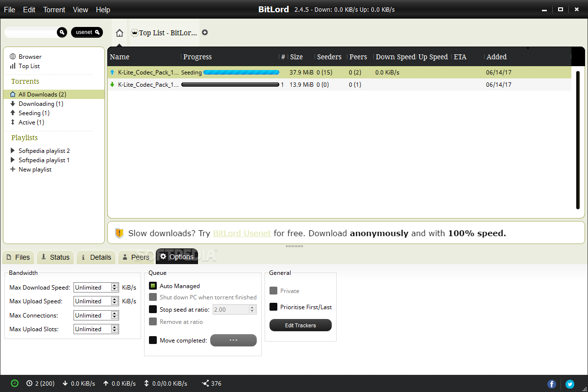Toggle the Auto Managed checkbox

(x=153, y=286)
